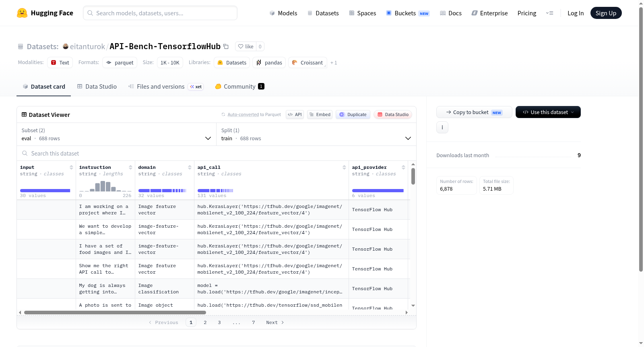Image resolution: width=644 pixels, height=347 pixels.
Task: Expand Use this dataset dropdown
Action: (548, 112)
